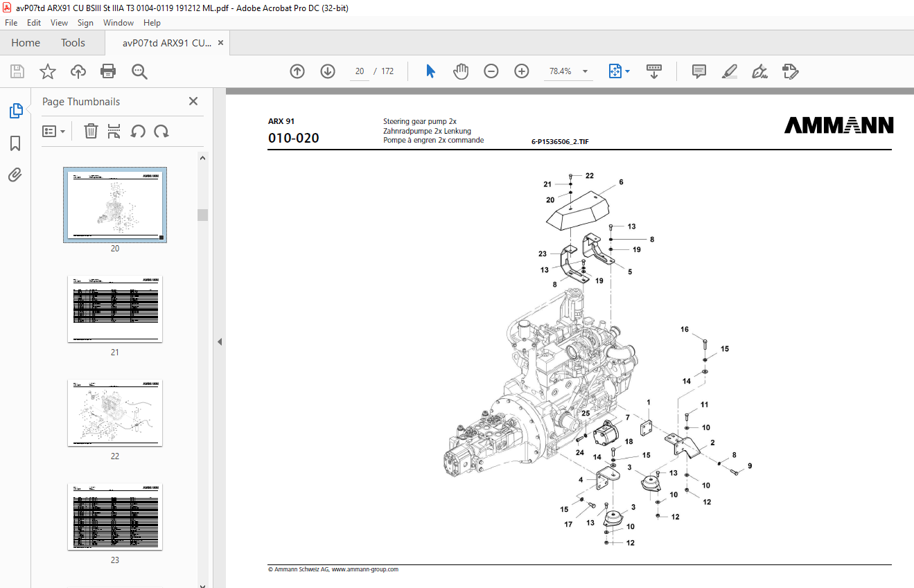Delete selected page with trash icon
Image resolution: width=914 pixels, height=588 pixels.
tap(91, 131)
